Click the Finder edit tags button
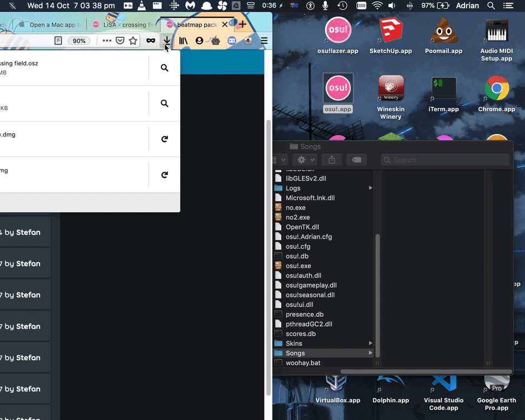This screenshot has height=420, width=525. pos(356,160)
